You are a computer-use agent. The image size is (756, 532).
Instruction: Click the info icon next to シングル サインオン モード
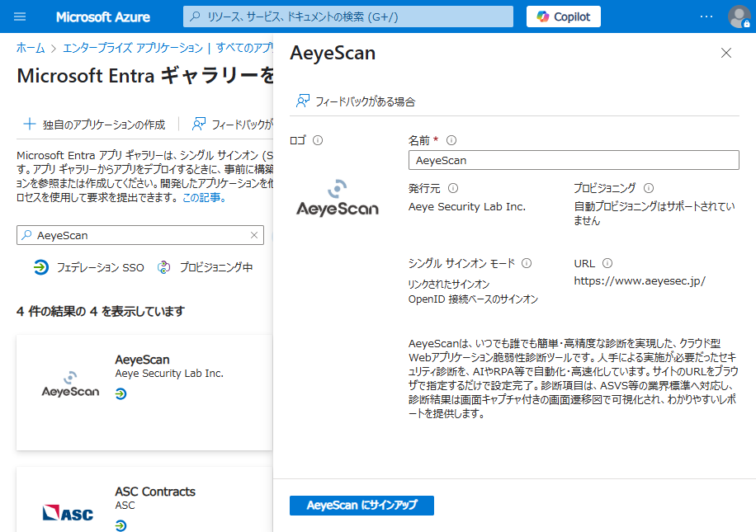point(527,263)
